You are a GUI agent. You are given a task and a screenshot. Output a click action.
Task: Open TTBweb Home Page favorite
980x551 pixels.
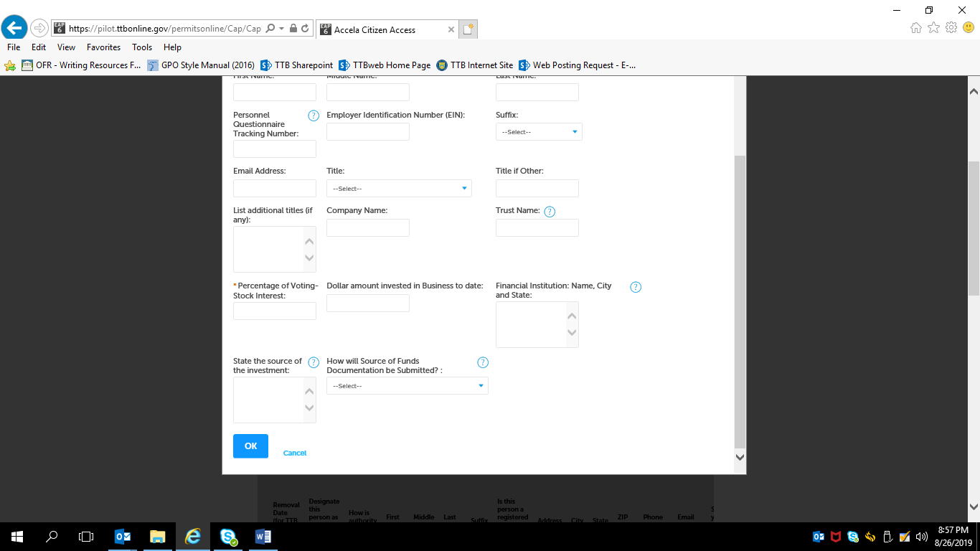[x=385, y=65]
